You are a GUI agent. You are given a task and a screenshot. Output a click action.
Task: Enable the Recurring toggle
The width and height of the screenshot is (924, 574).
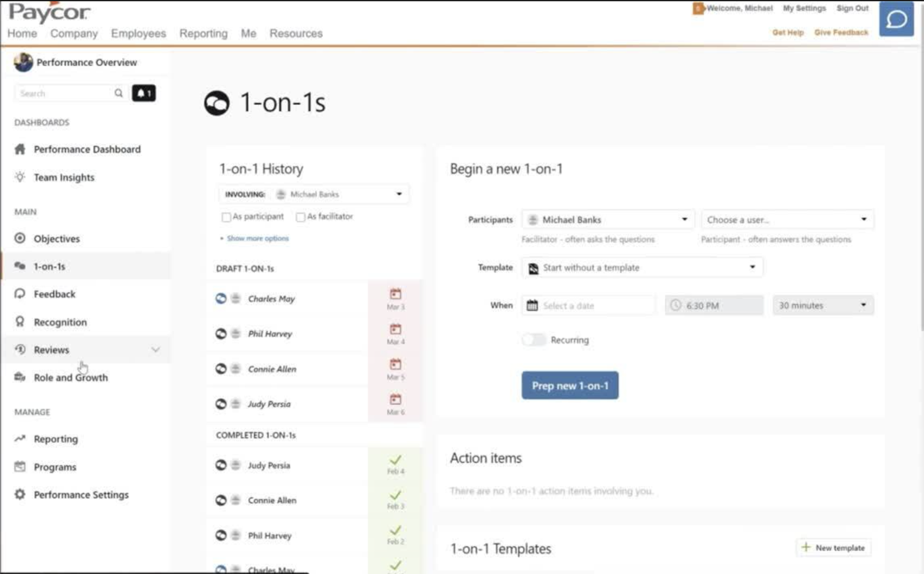(534, 340)
